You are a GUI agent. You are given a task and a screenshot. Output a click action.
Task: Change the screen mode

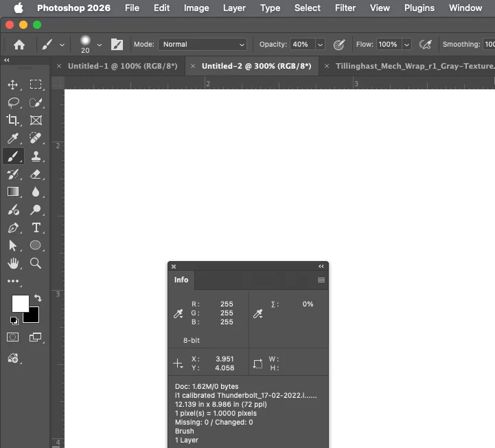pos(35,337)
